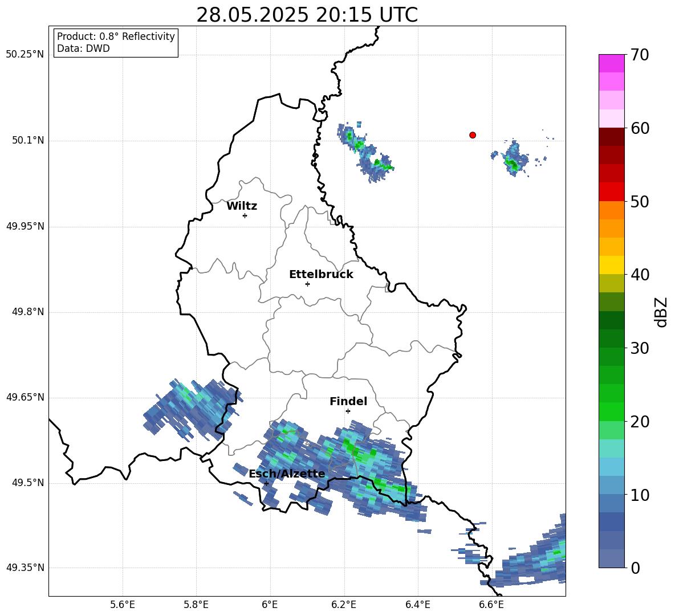
Task: Click the 6.2°E longitude label
Action: (344, 605)
